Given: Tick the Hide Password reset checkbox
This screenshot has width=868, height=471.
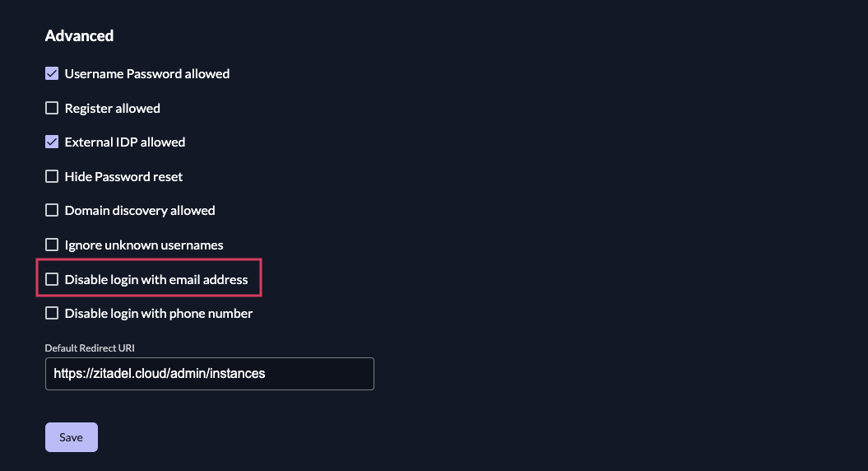Looking at the screenshot, I should click(x=52, y=176).
